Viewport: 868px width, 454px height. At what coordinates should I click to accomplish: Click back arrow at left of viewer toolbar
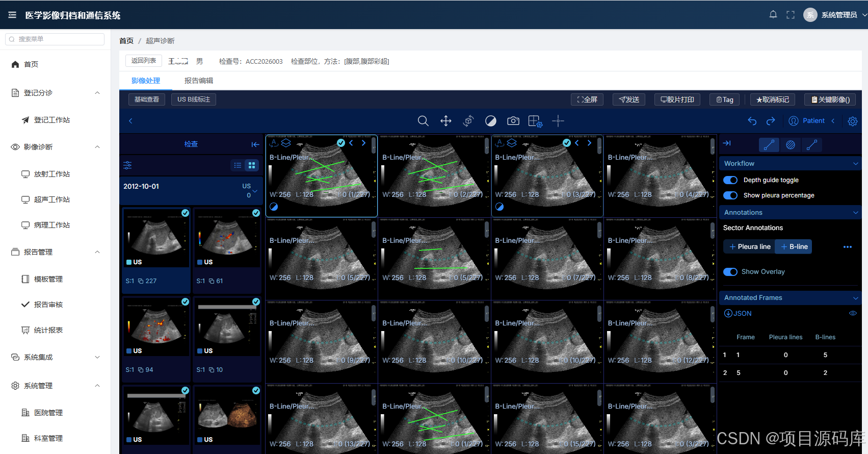[x=130, y=121]
